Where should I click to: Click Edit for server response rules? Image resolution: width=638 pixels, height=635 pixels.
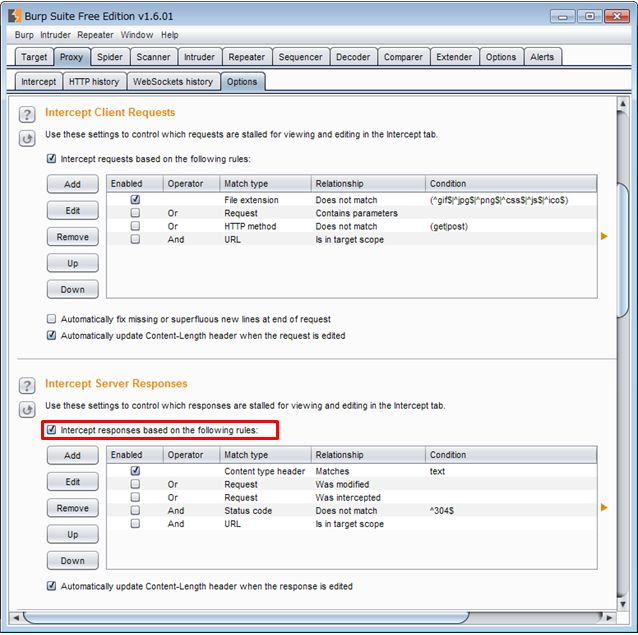pos(72,482)
